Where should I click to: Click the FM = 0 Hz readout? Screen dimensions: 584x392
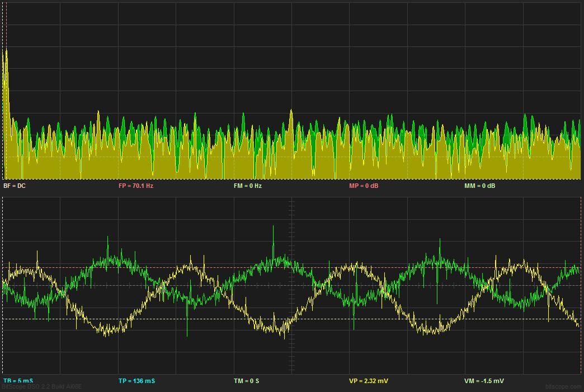(x=248, y=186)
